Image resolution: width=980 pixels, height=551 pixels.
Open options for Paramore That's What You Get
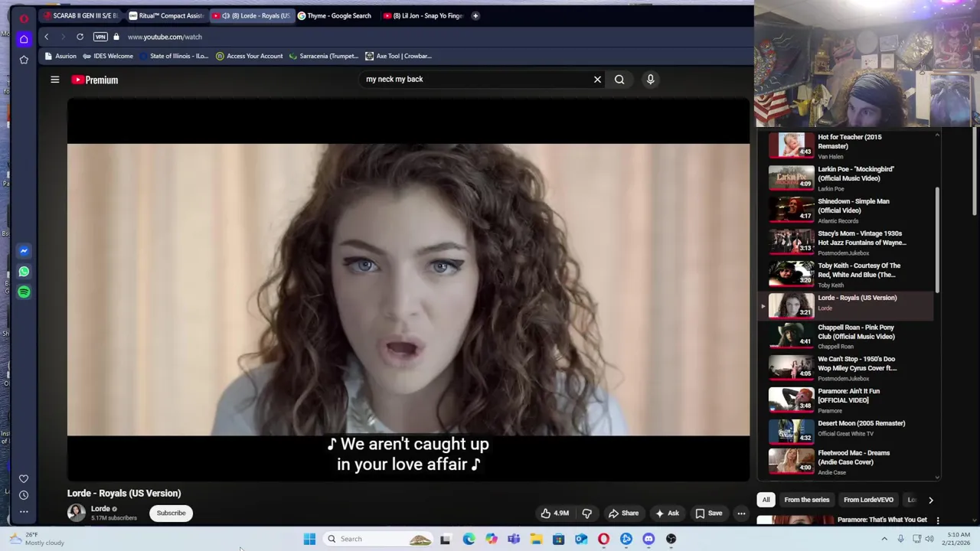click(x=937, y=520)
